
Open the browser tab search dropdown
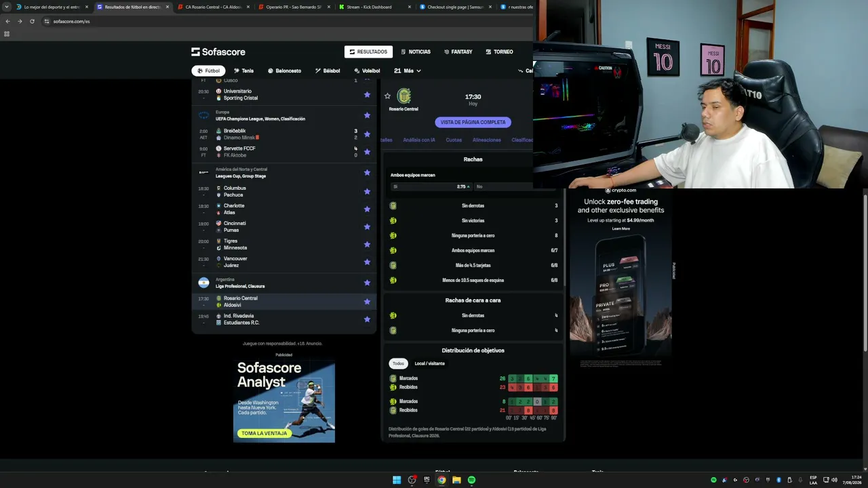tap(7, 7)
